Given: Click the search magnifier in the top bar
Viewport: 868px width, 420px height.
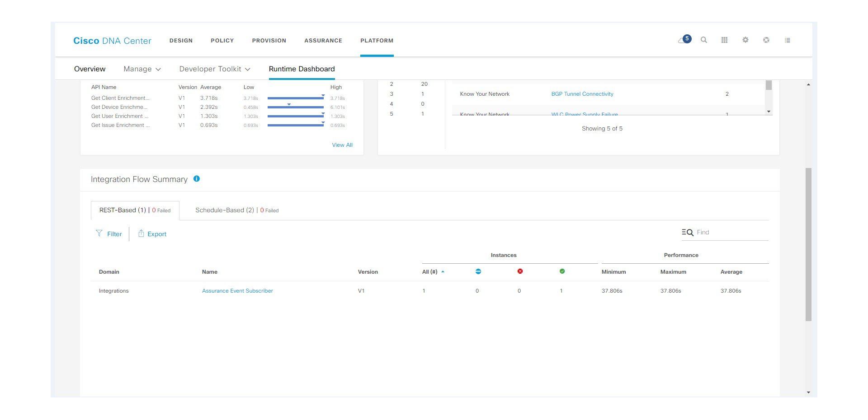Looking at the screenshot, I should 704,40.
